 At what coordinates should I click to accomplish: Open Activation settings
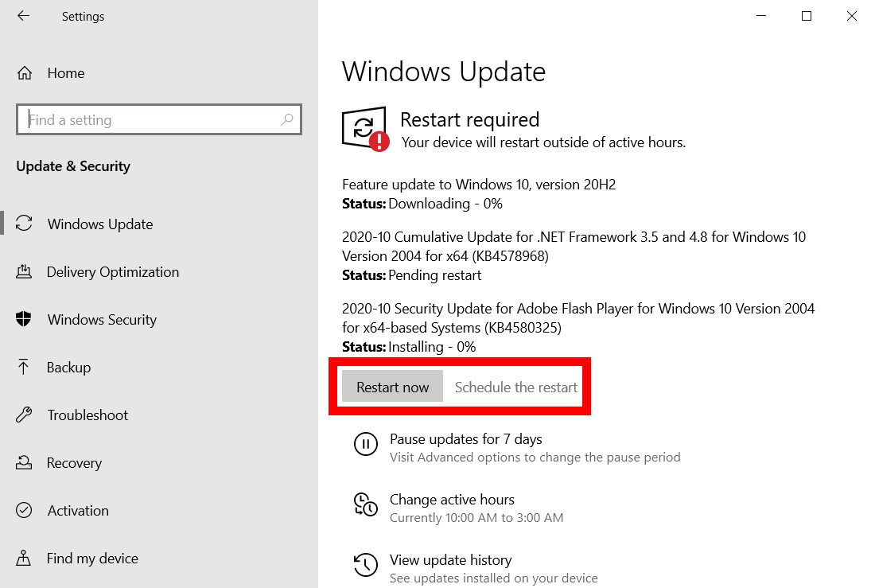pos(77,510)
